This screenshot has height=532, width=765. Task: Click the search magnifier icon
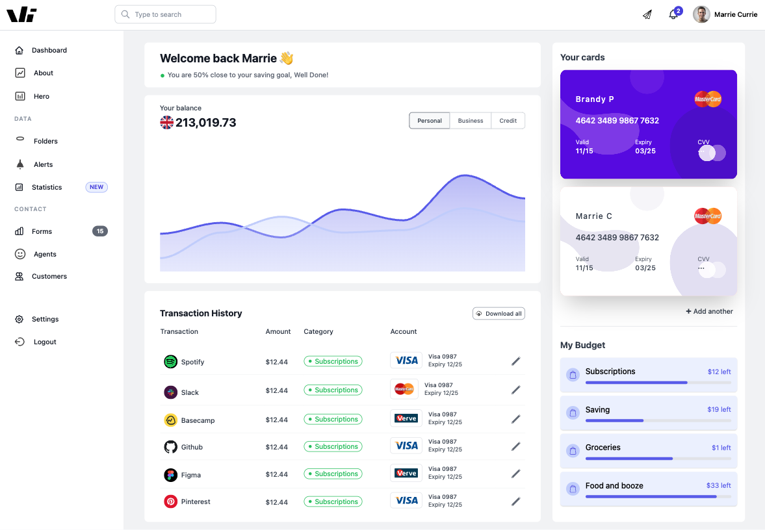[x=125, y=15]
